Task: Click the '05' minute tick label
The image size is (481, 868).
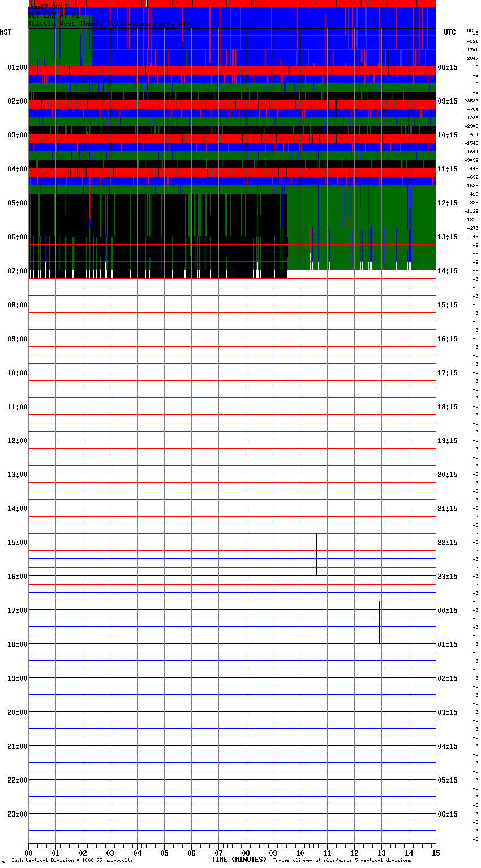Action: (x=164, y=853)
